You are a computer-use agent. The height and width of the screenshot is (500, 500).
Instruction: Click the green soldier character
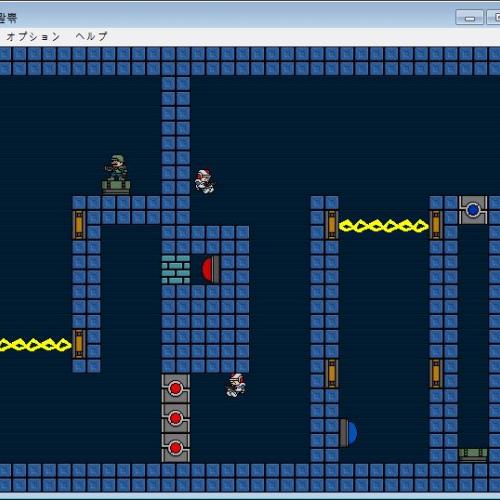click(116, 167)
